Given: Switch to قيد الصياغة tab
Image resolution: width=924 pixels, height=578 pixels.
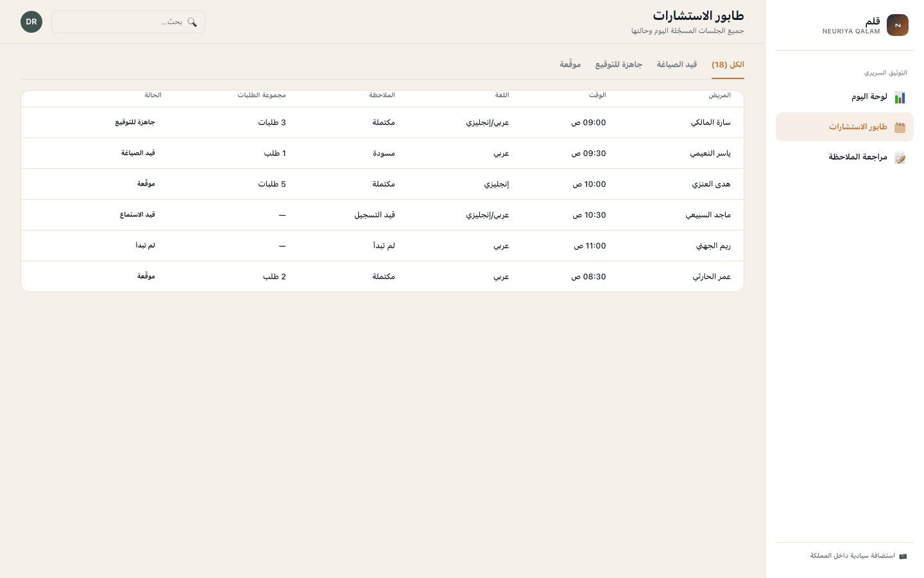Looking at the screenshot, I should pyautogui.click(x=676, y=65).
